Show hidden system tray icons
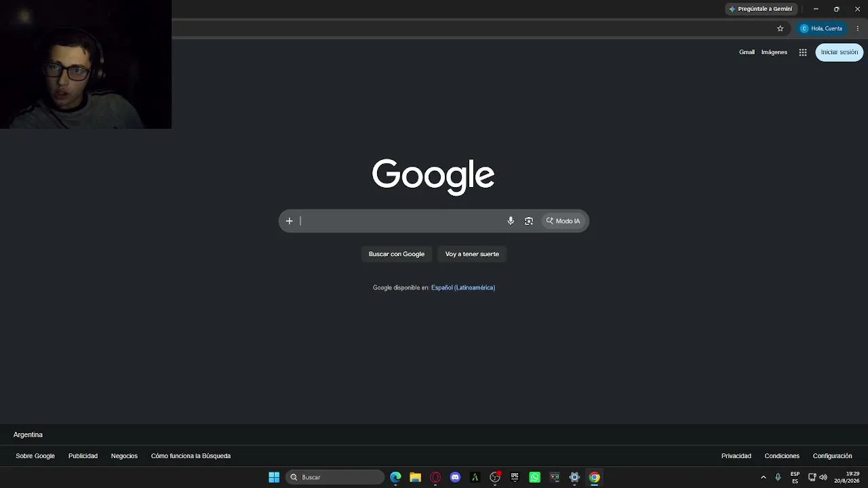The height and width of the screenshot is (488, 868). (764, 477)
